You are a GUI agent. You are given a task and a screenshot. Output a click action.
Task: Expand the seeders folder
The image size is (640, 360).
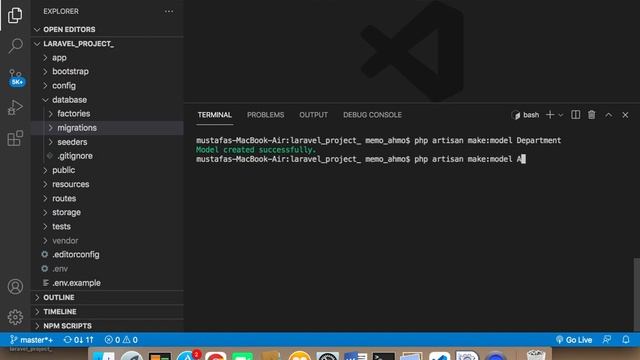[108, 142]
